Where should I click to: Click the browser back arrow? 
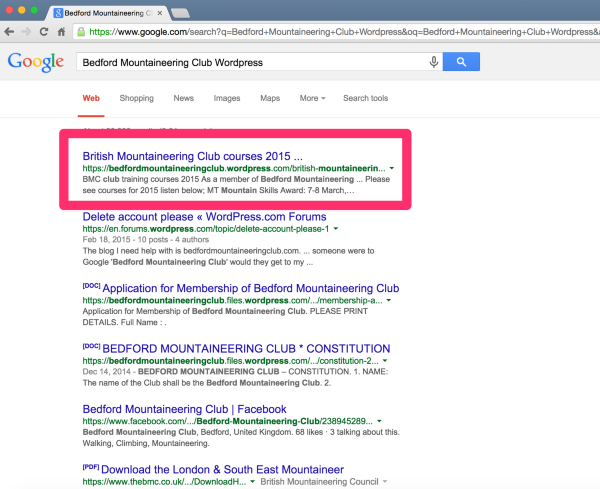tap(10, 32)
